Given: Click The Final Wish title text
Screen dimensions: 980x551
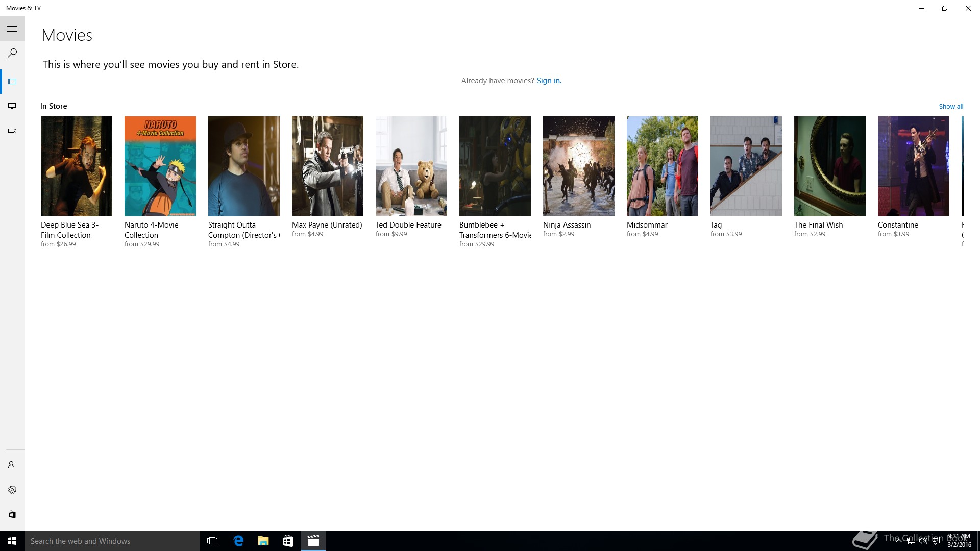Looking at the screenshot, I should click(x=819, y=225).
